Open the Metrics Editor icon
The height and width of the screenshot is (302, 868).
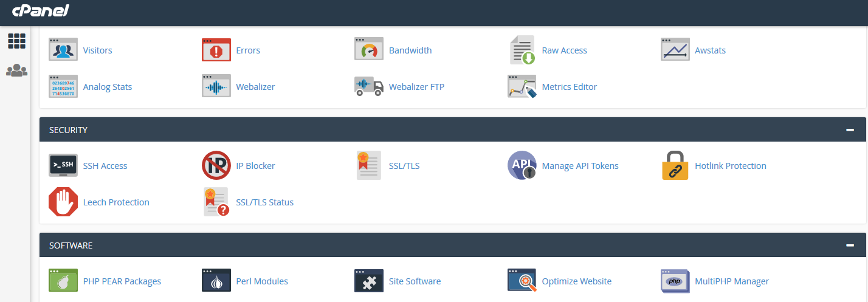click(x=522, y=86)
